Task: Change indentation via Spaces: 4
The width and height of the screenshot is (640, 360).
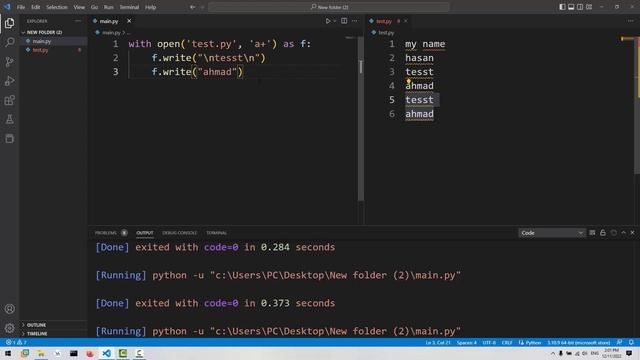Action: tap(467, 342)
